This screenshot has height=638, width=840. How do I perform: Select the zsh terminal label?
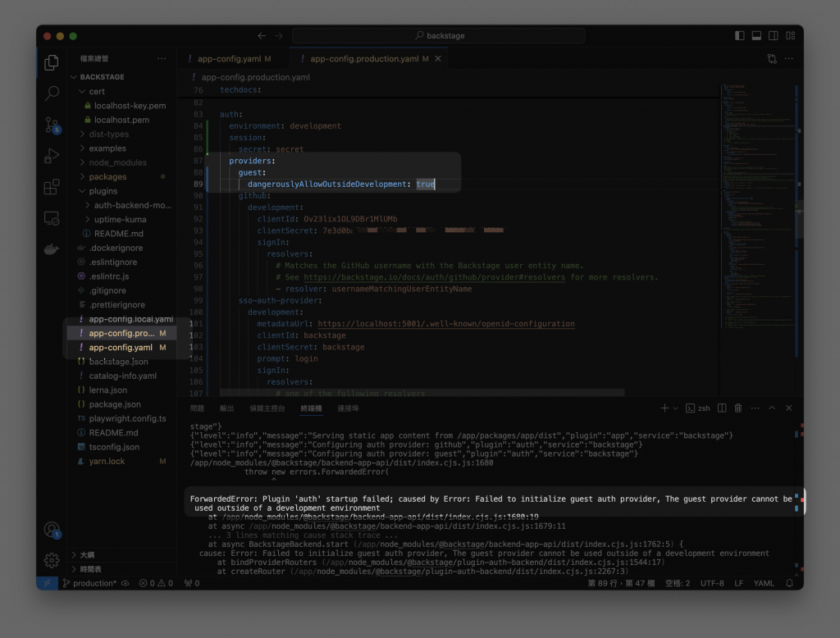tap(697, 408)
